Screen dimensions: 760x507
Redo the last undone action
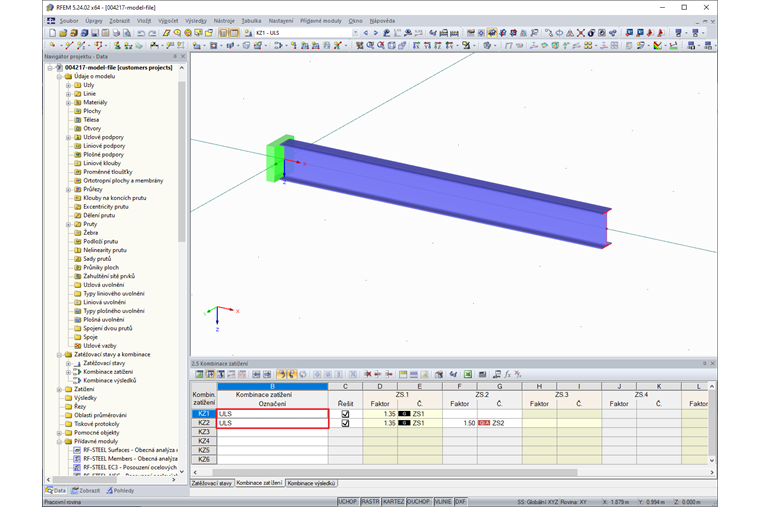(152, 33)
